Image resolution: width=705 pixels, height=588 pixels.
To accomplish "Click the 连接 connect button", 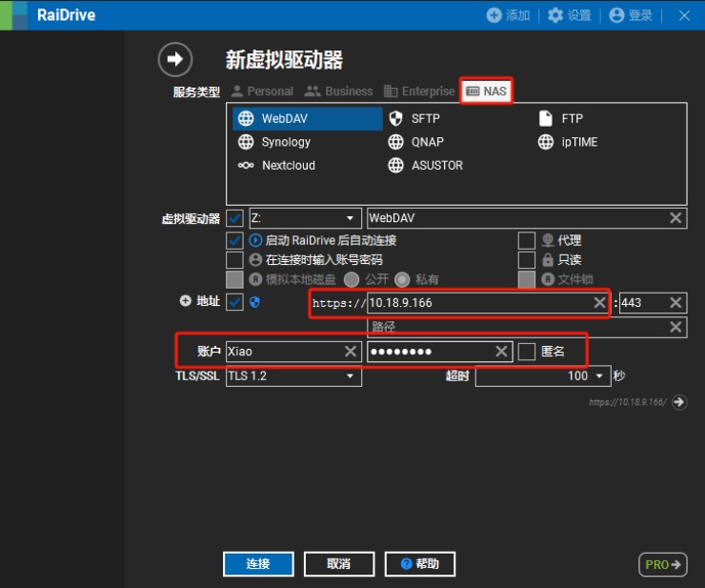I will pos(258,564).
